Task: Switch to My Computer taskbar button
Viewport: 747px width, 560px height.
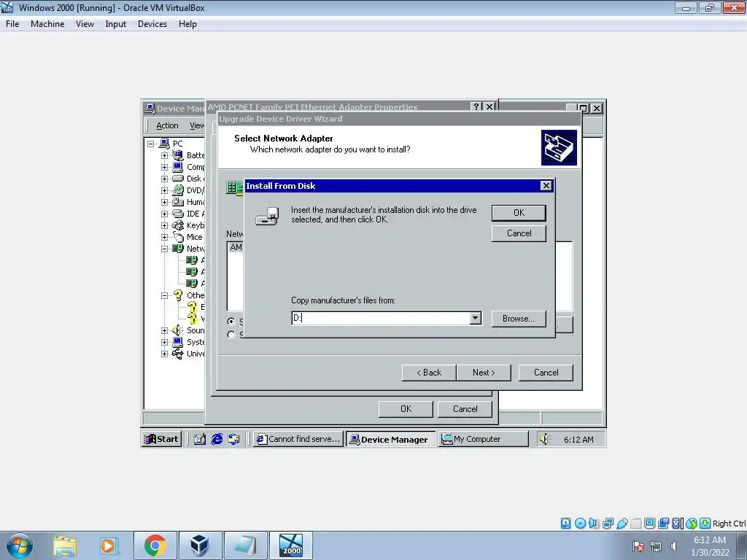Action: coord(483,439)
